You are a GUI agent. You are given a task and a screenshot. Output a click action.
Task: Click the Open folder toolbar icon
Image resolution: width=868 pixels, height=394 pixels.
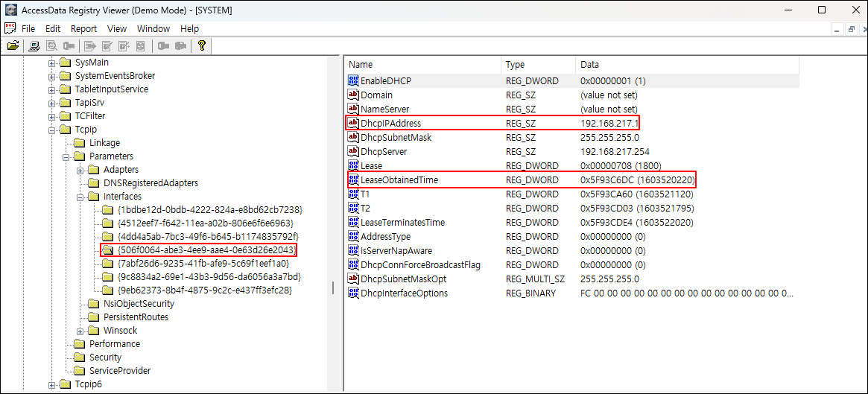(13, 46)
